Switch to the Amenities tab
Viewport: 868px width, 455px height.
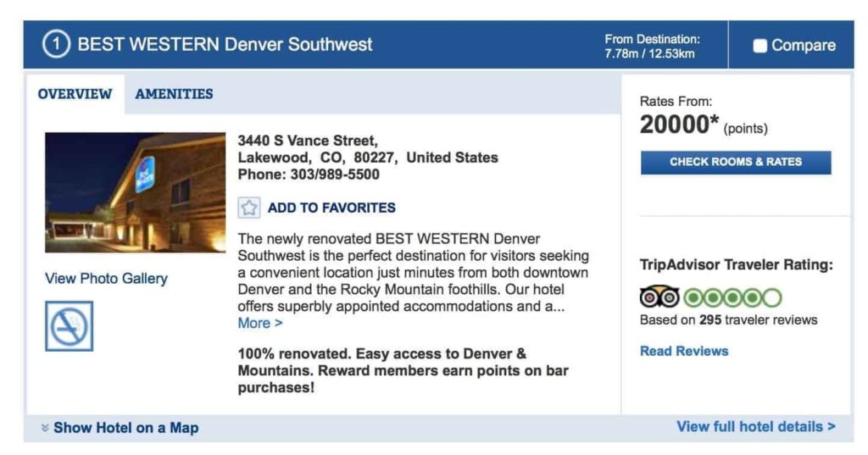[174, 94]
